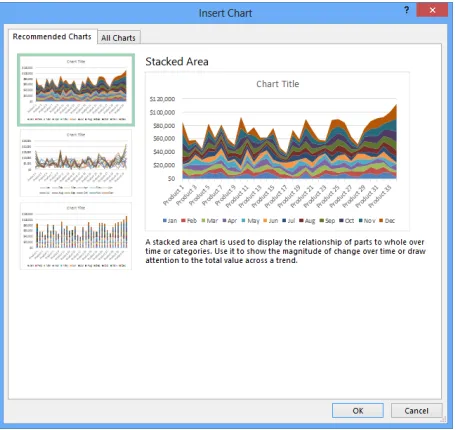Click the stacked area chart description text
Image resolution: width=456 pixels, height=430 pixels.
tap(285, 251)
